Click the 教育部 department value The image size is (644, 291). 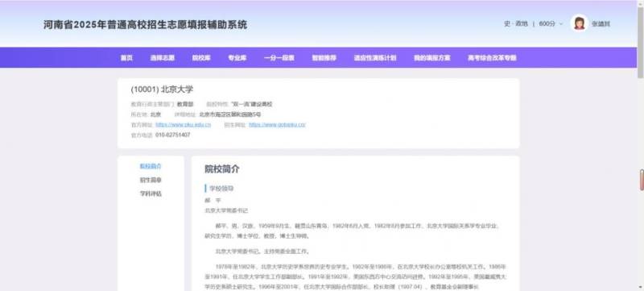tap(185, 104)
